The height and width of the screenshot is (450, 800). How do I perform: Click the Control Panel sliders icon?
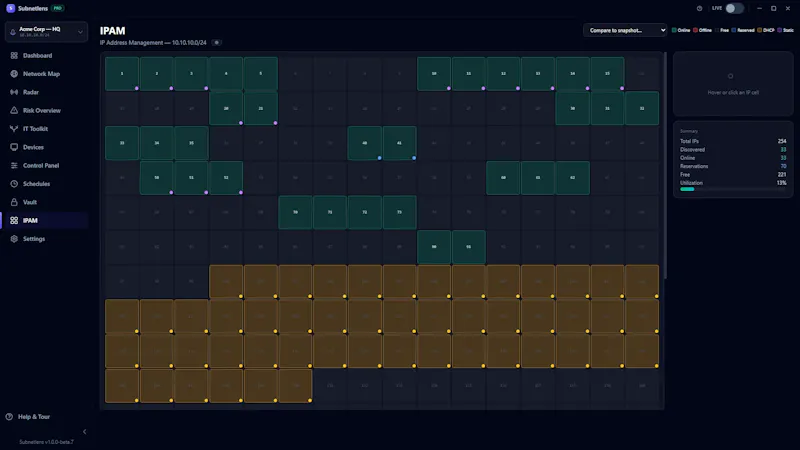tap(14, 166)
